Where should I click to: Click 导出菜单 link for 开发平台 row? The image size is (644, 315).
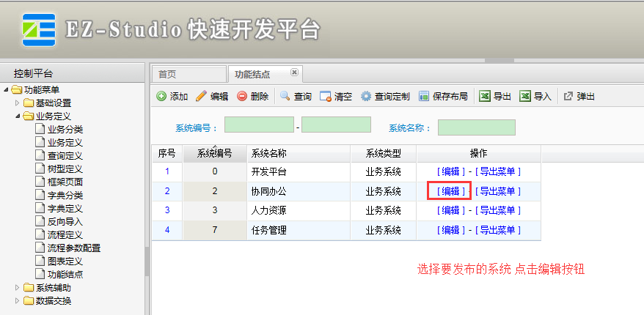click(x=498, y=171)
